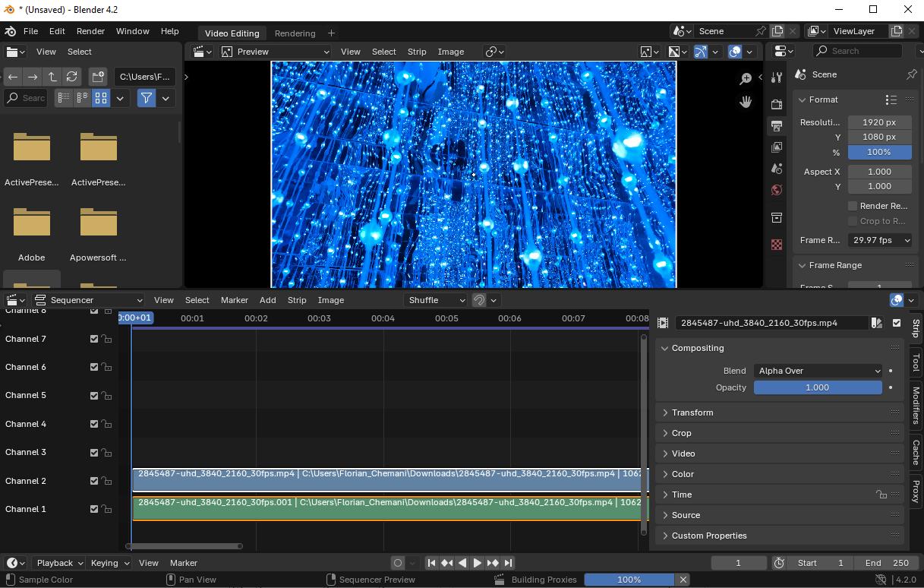Open the Shuffle blend mode dropdown
924x588 pixels.
point(435,300)
